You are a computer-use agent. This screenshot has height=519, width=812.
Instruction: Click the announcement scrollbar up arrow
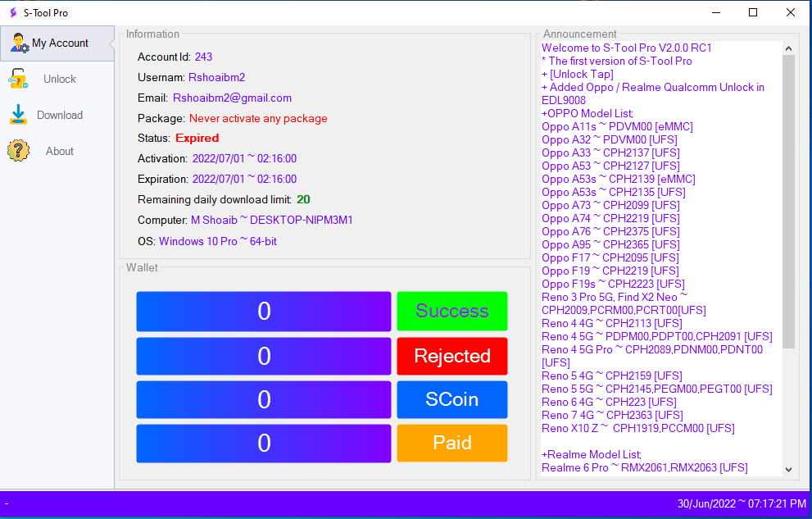pos(789,48)
